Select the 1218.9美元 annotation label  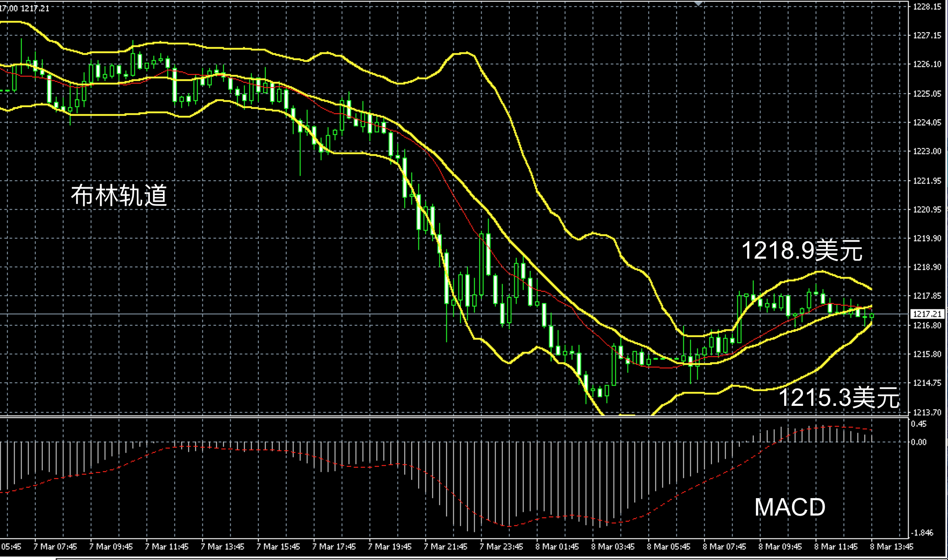pyautogui.click(x=802, y=251)
